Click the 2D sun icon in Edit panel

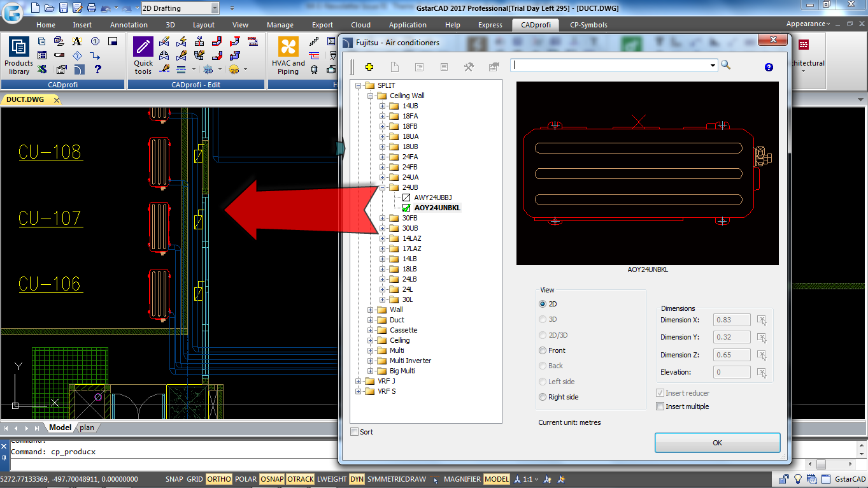pos(234,69)
